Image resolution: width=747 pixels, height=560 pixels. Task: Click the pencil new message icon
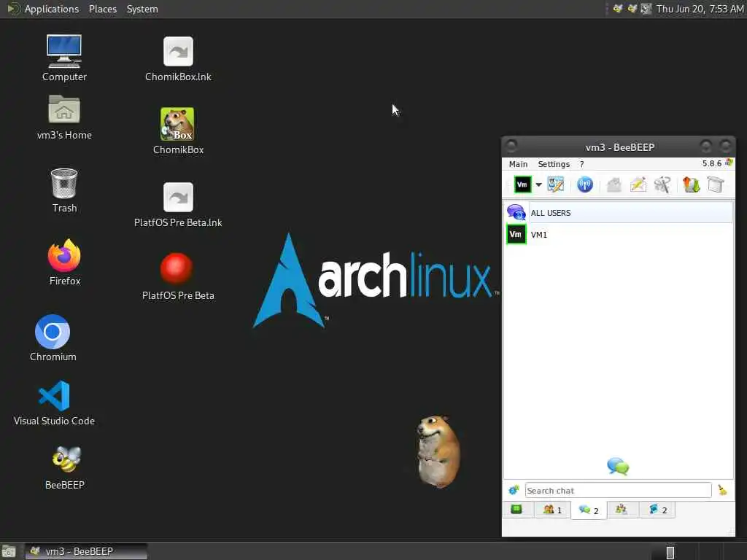(x=638, y=184)
